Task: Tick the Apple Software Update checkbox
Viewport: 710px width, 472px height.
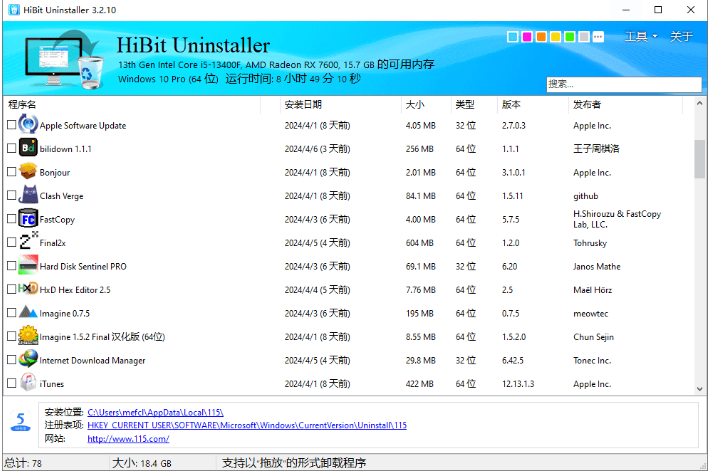Action: (12, 125)
